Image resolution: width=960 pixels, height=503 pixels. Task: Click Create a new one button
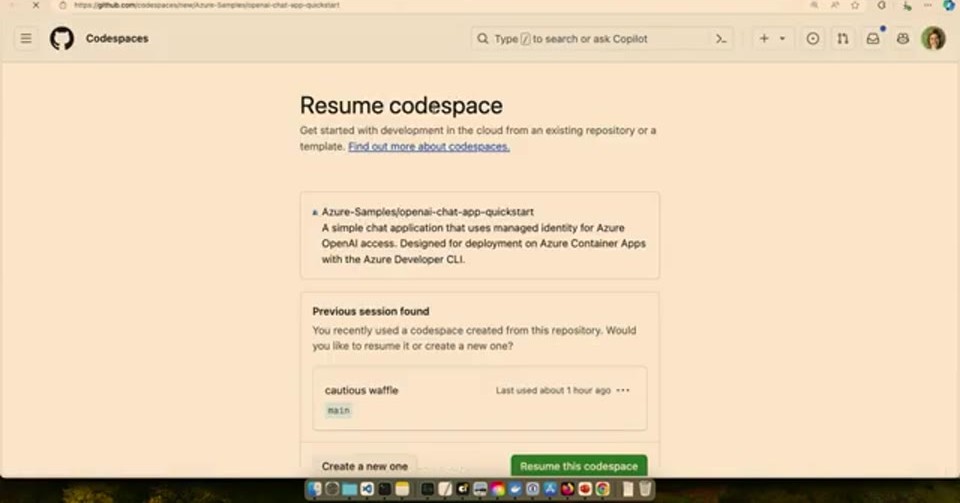[x=365, y=466]
